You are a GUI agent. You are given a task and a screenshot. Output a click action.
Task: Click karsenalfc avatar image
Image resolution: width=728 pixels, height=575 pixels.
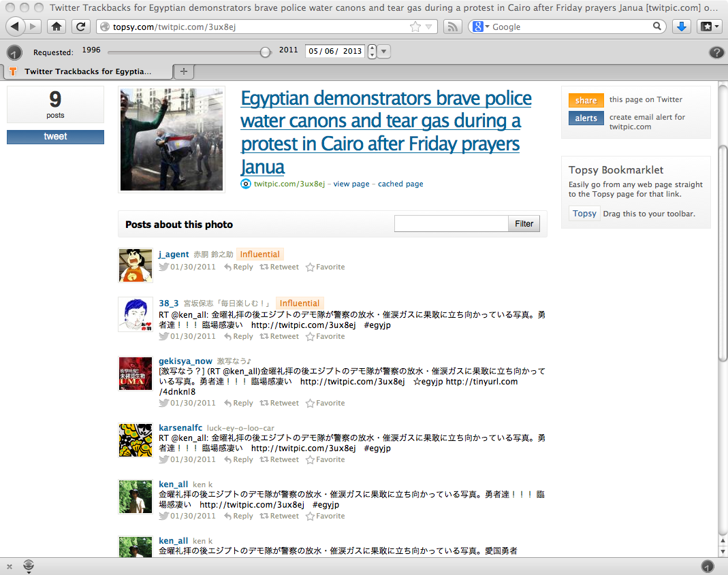click(x=135, y=440)
